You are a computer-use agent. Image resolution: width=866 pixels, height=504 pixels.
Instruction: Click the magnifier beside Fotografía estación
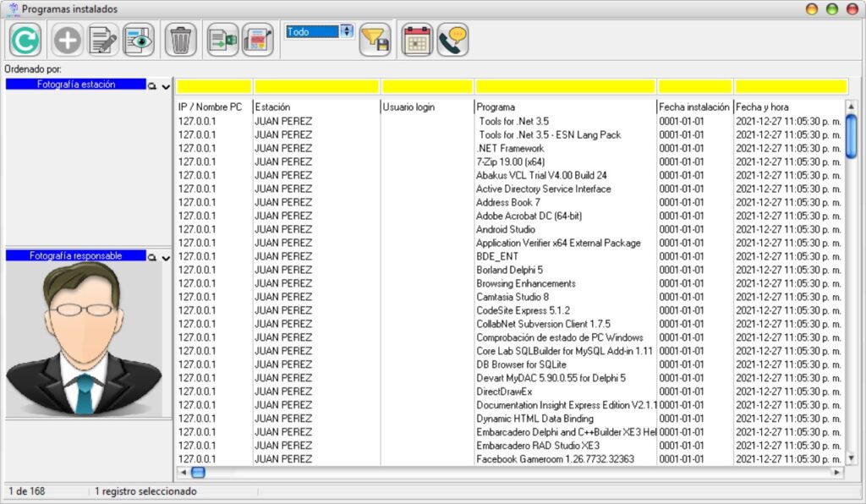[152, 86]
